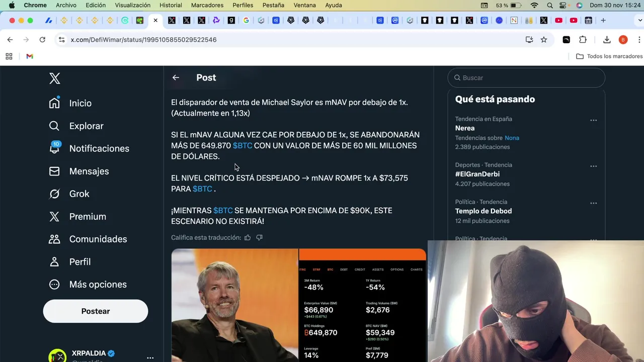The image size is (644, 362).
Task: Open site information icon in address bar
Action: coord(61,39)
